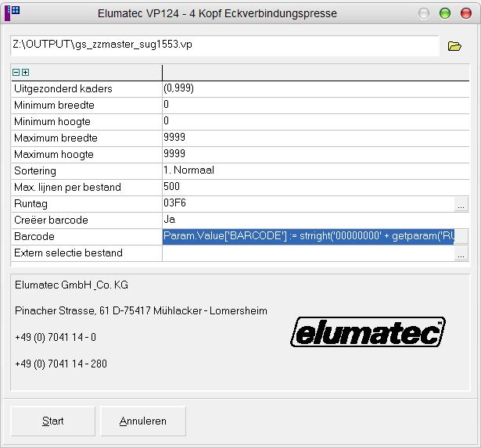Click the Minimum hoogte label
The image size is (481, 448).
coord(52,122)
